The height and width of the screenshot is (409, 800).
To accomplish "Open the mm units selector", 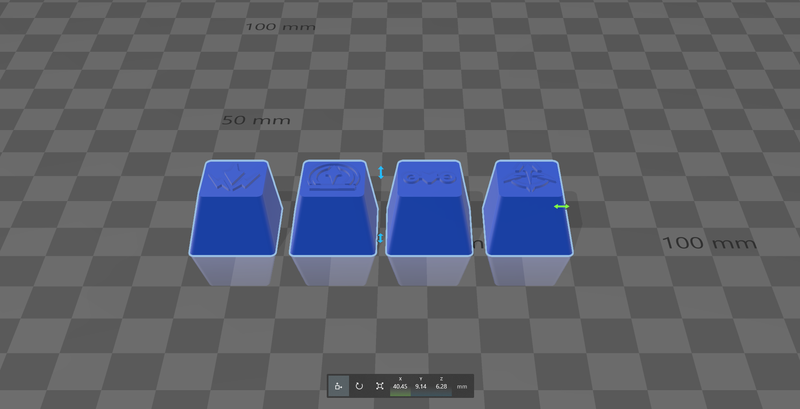I will [x=462, y=387].
